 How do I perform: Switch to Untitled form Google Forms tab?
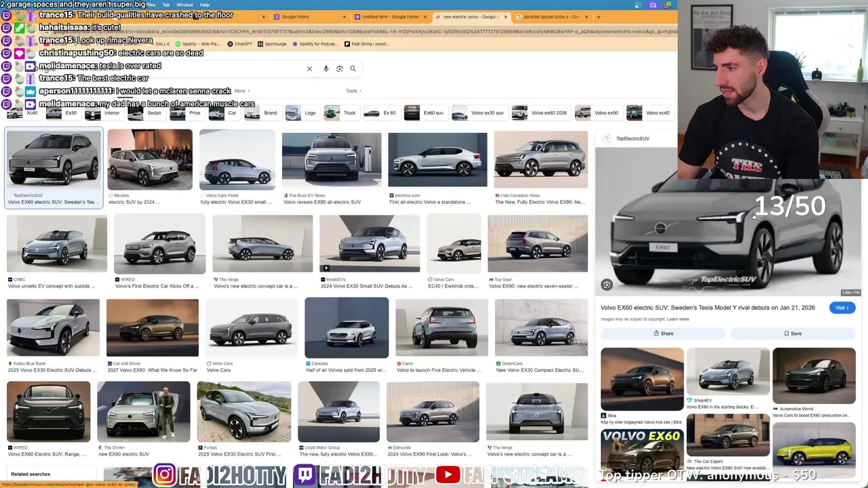(x=389, y=16)
